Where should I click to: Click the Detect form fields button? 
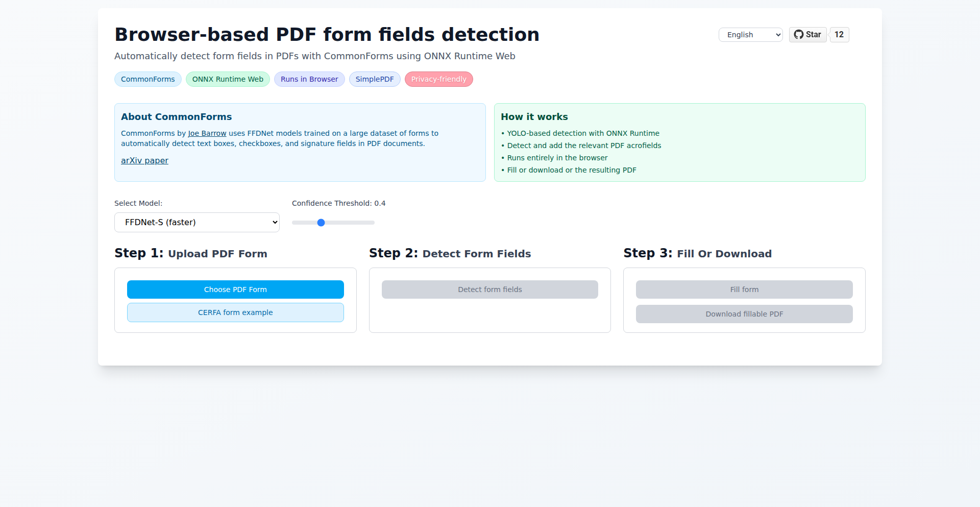(490, 289)
